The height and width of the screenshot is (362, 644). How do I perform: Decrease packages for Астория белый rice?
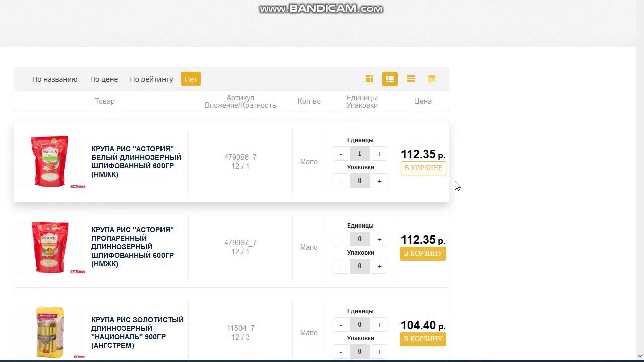pyautogui.click(x=341, y=181)
